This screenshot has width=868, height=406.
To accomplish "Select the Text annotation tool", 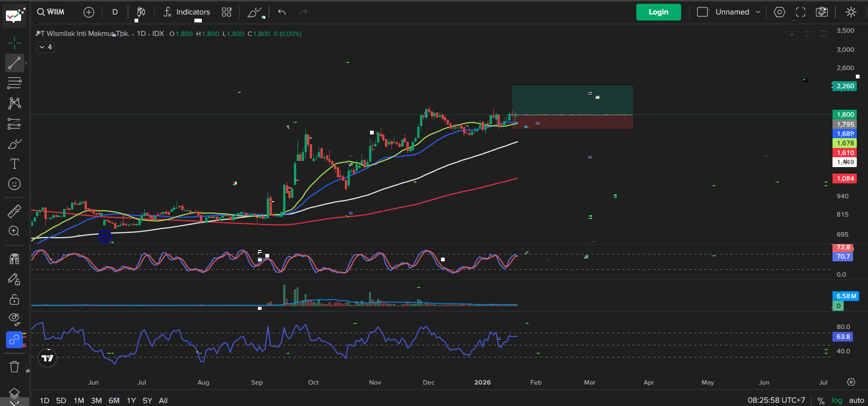I will pos(14,164).
